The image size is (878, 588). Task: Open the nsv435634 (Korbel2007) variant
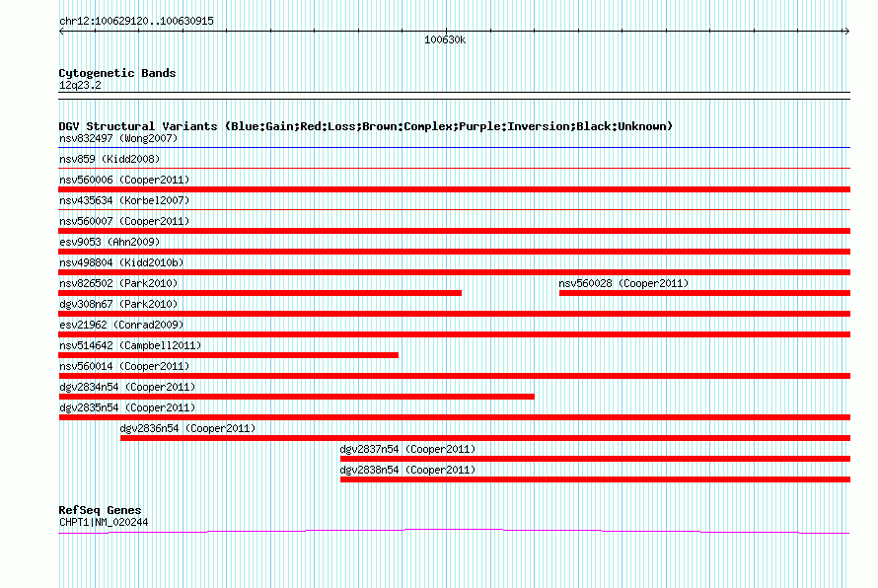pyautogui.click(x=124, y=200)
